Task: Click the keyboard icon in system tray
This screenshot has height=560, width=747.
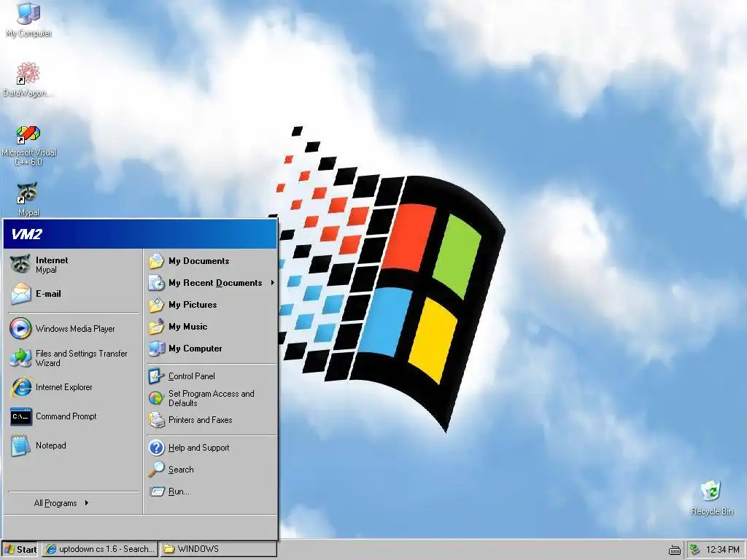Action: coord(675,550)
